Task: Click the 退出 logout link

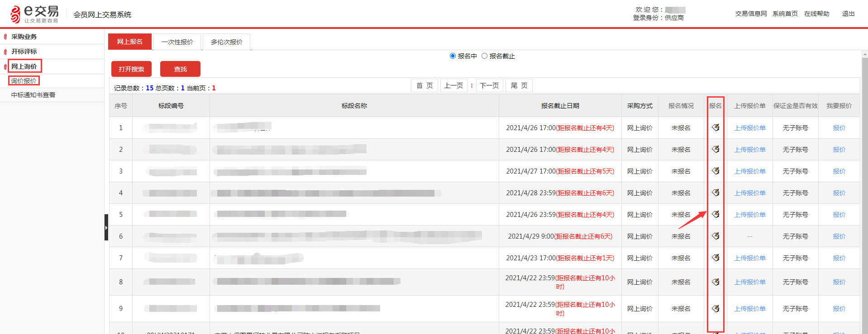Action: click(x=848, y=14)
